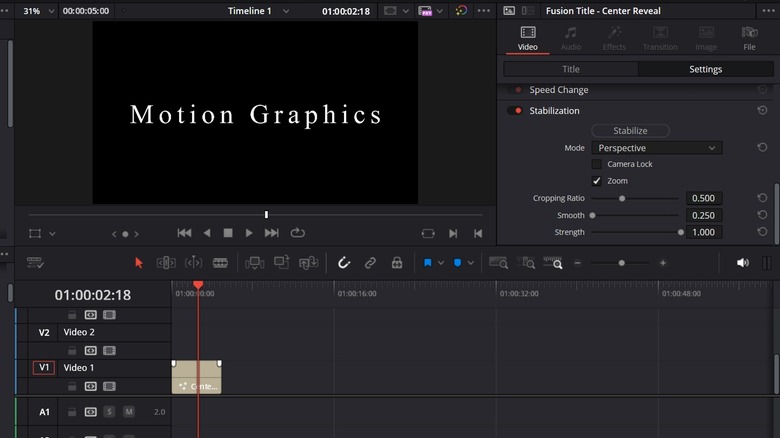Viewport: 780px width, 438px height.
Task: Disable the Stabilization toggle switch
Action: pyautogui.click(x=516, y=111)
